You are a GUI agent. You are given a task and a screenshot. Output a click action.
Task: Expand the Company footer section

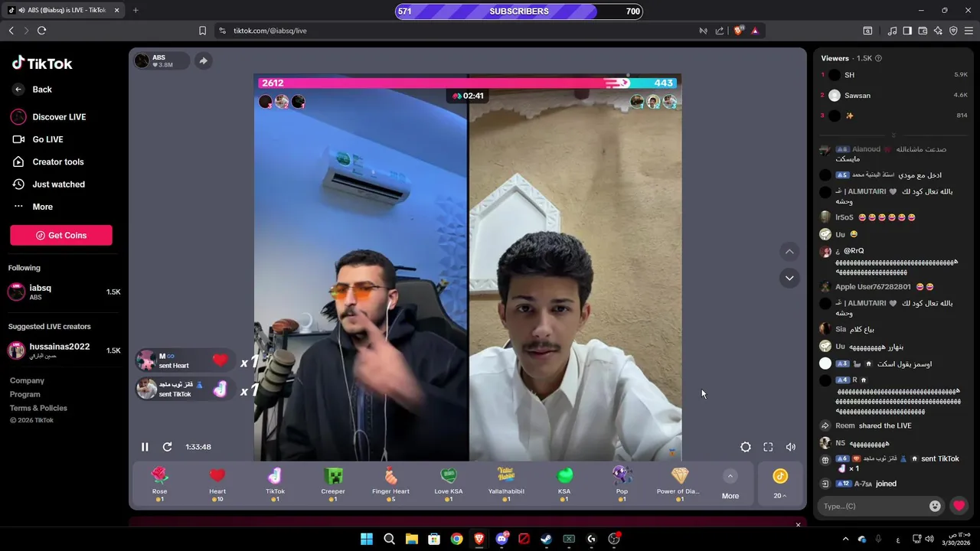pos(27,380)
